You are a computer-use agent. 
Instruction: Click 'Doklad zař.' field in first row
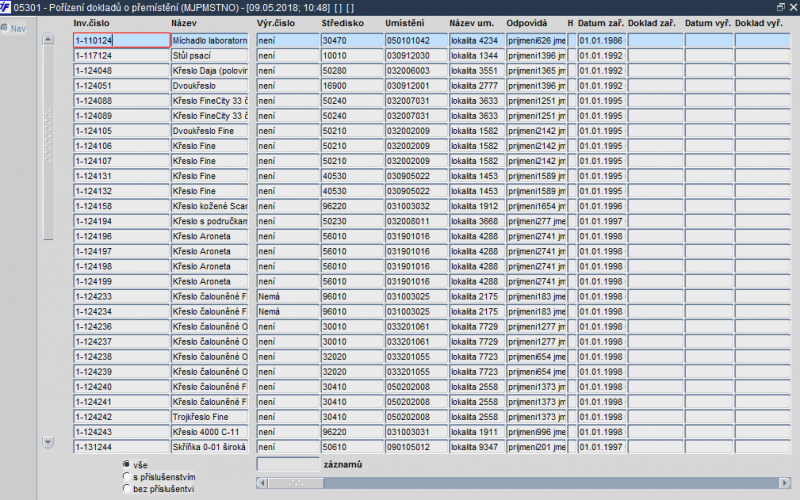pos(655,40)
